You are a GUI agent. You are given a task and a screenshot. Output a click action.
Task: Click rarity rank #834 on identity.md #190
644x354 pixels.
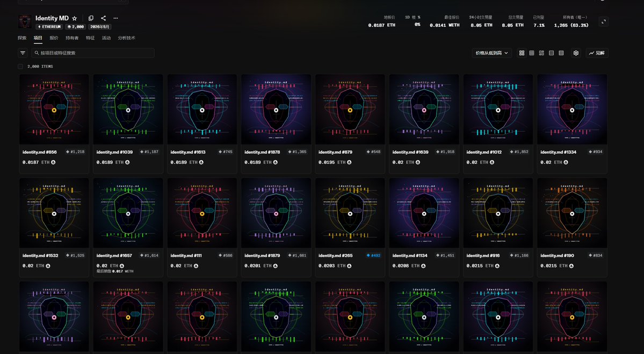click(596, 256)
